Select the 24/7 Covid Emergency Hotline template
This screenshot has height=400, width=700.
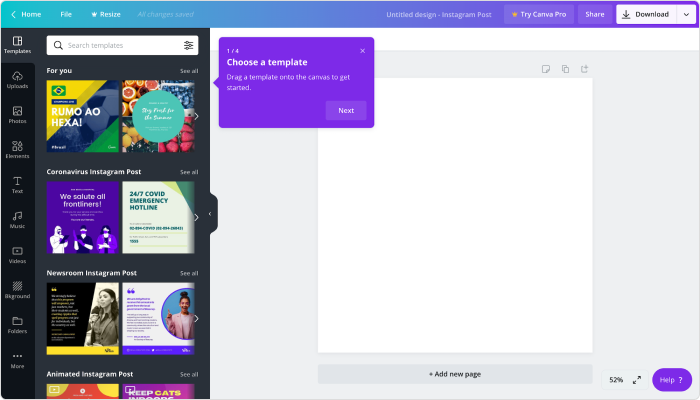[x=158, y=217]
